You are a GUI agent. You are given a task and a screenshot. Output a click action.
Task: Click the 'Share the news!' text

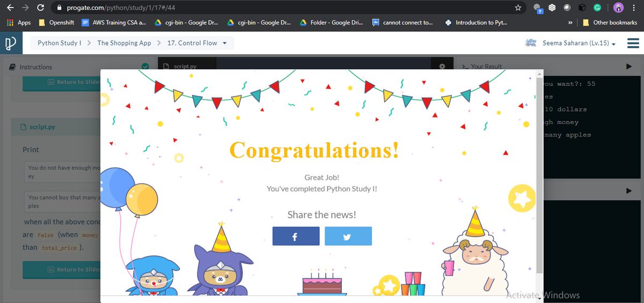pos(321,215)
